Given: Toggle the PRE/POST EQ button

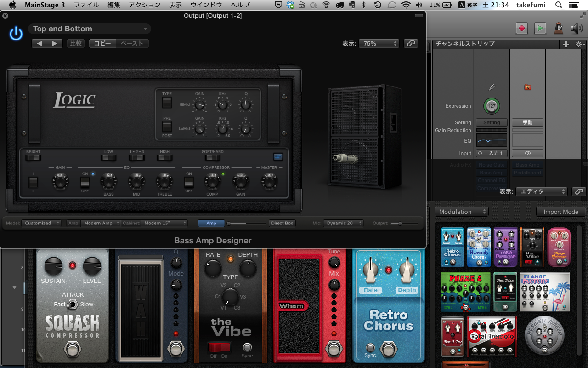Looking at the screenshot, I should [x=167, y=127].
